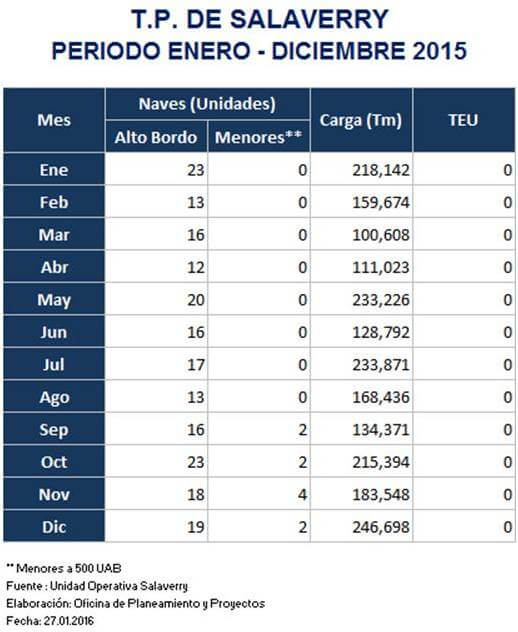This screenshot has height=632, width=518.
Task: Click the cargo value 233,871 for Jul
Action: point(381,365)
